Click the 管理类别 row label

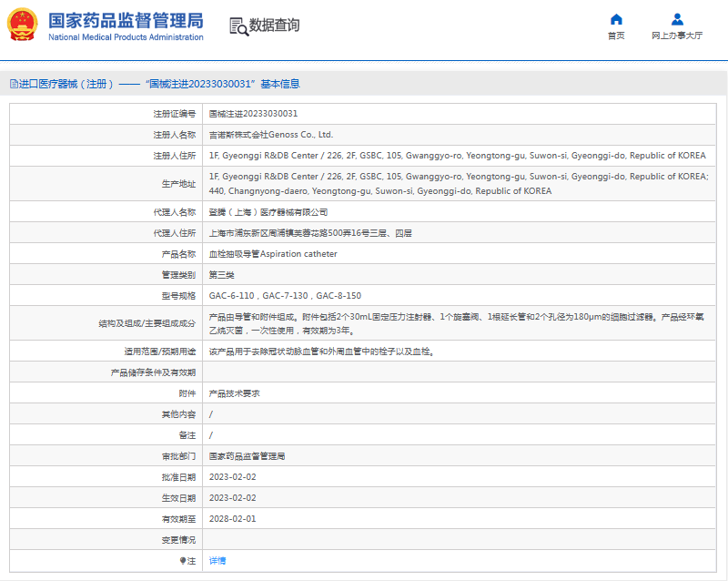tap(178, 275)
